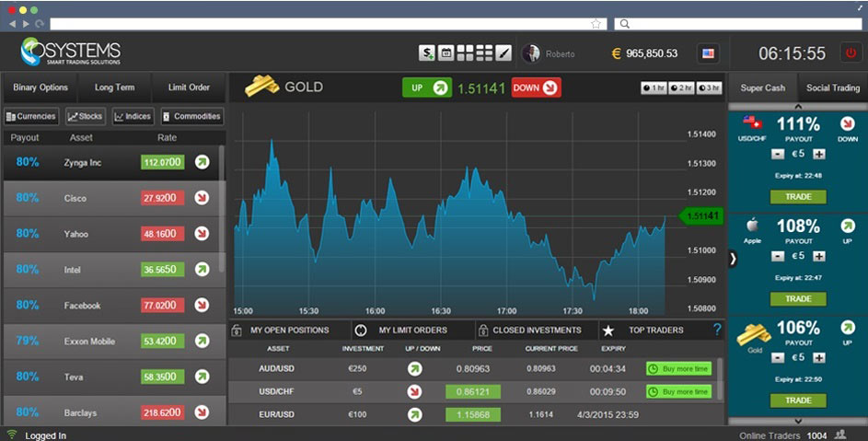
Task: Open the Long Term tab
Action: tap(114, 87)
